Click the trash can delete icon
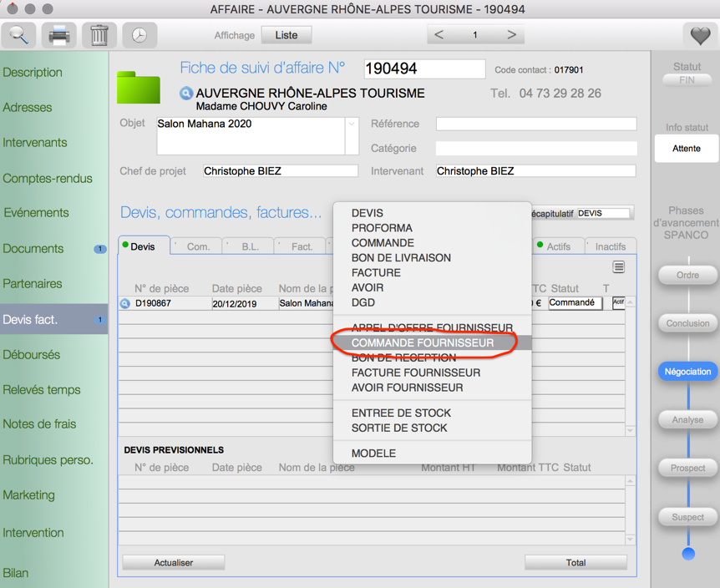720x588 pixels. click(99, 35)
